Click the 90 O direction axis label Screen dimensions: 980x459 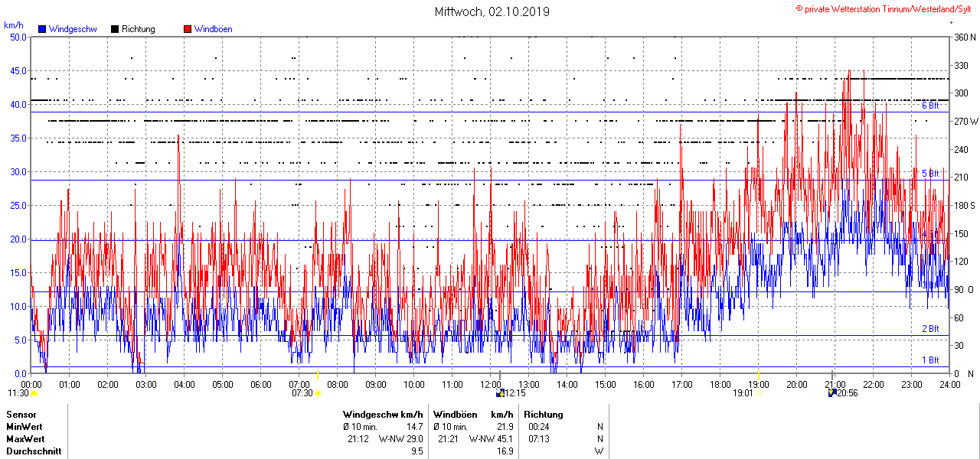tap(963, 289)
